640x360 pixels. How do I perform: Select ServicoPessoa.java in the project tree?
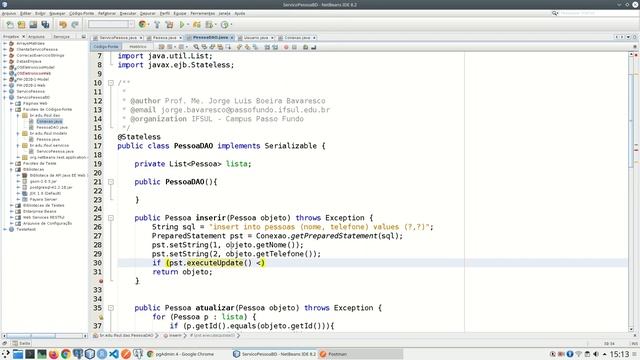(55, 151)
